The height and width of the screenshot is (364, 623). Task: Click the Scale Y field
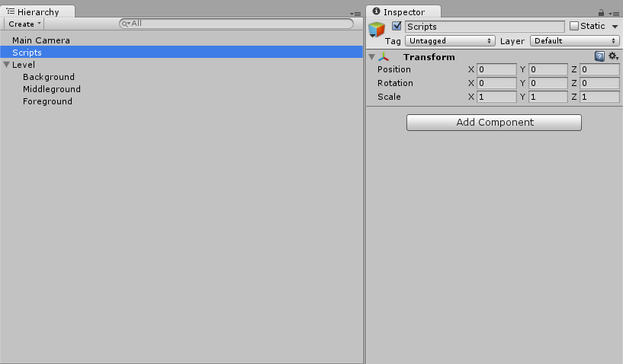tap(548, 97)
